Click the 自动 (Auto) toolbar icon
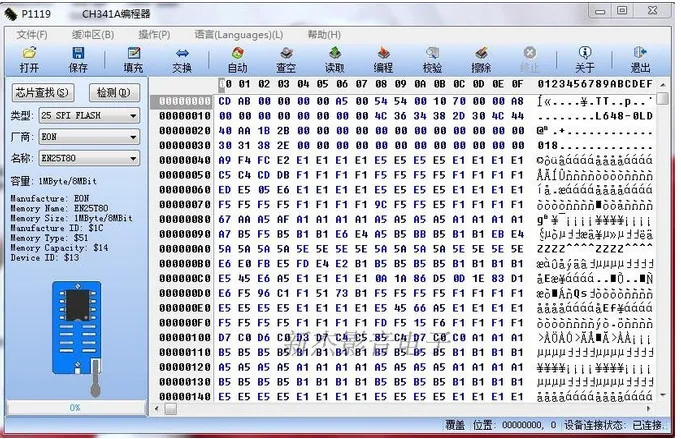 (238, 53)
